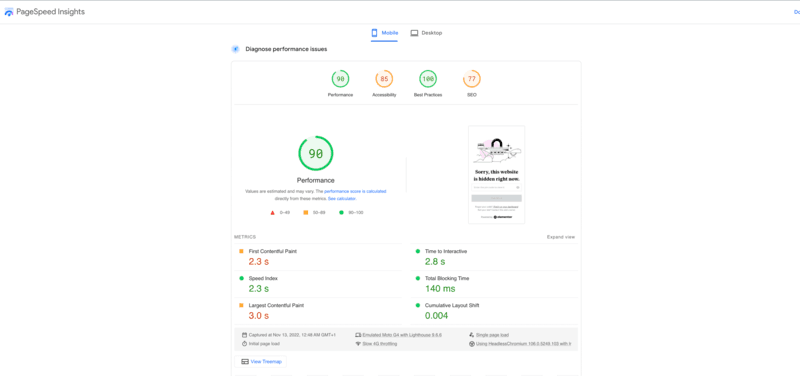
Task: Click green dot beside Speed Index
Action: coord(241,279)
